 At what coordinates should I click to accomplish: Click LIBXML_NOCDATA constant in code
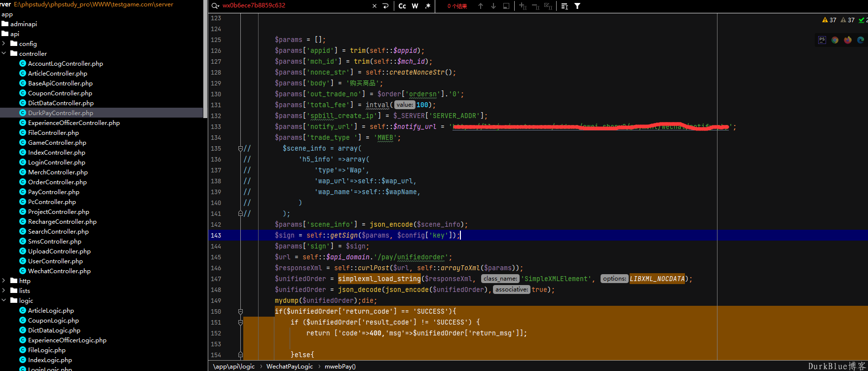[657, 279]
